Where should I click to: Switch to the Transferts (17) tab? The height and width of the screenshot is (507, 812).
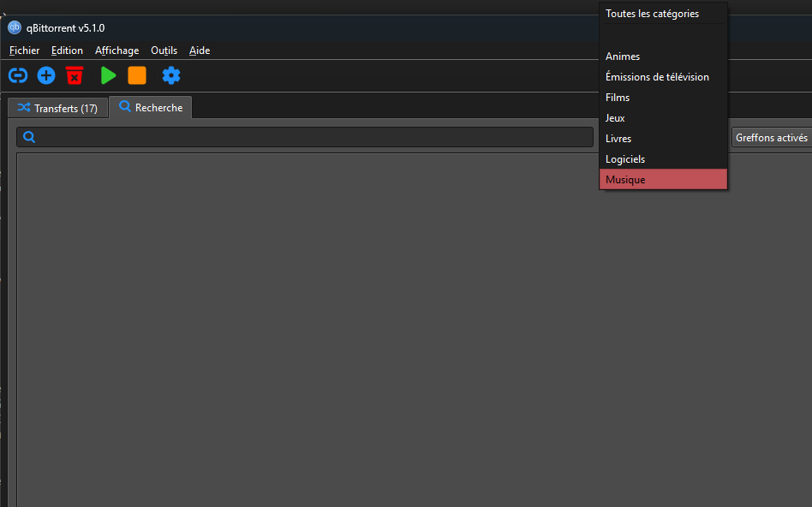point(57,108)
